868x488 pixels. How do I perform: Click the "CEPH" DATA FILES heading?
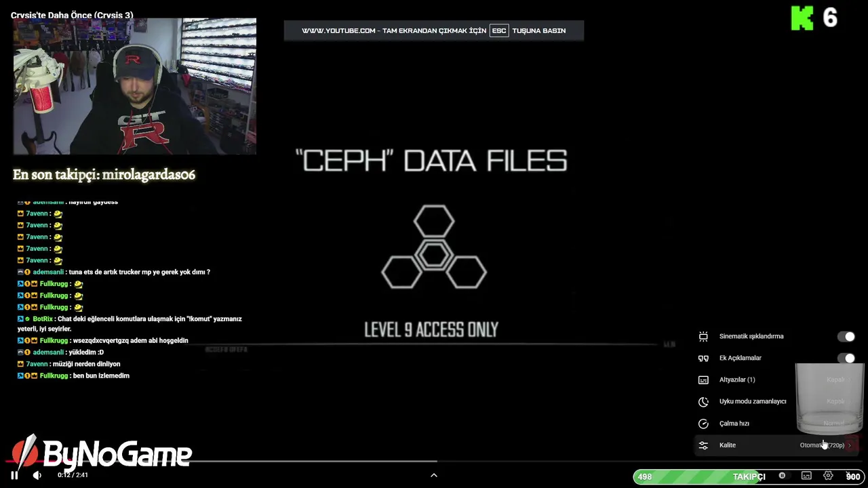431,161
